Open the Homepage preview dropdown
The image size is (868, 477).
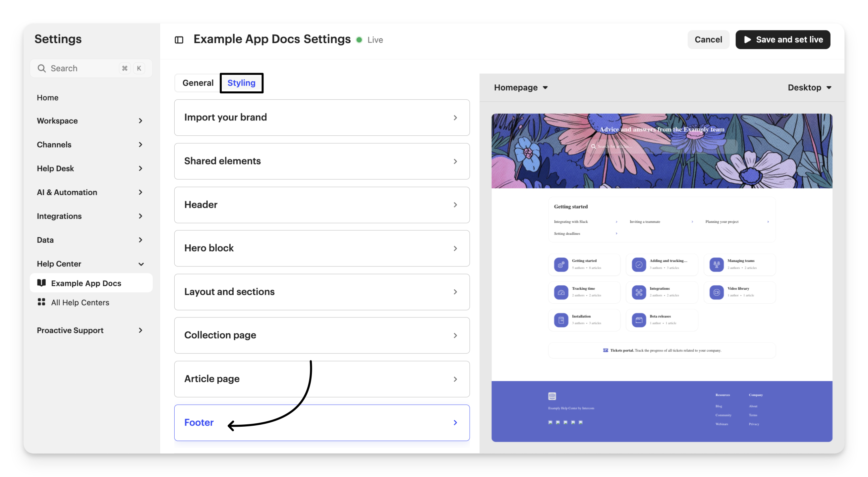tap(521, 87)
